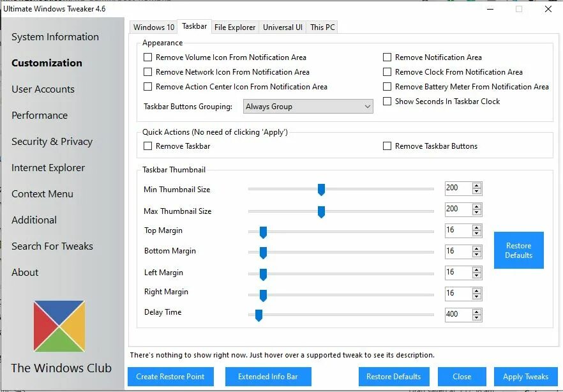Select Customization in the sidebar

click(47, 63)
